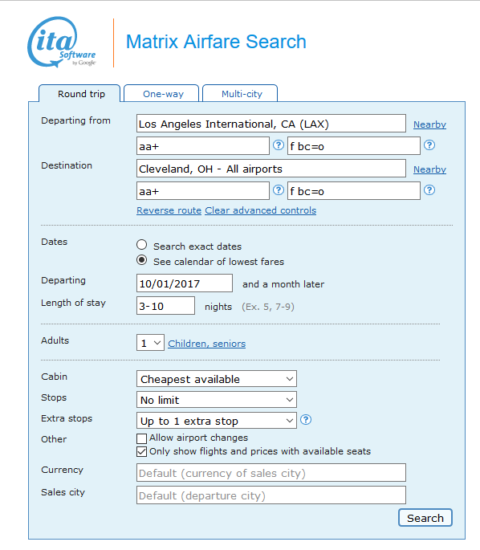Open the Stops dropdown
480x550 pixels.
pos(216,400)
